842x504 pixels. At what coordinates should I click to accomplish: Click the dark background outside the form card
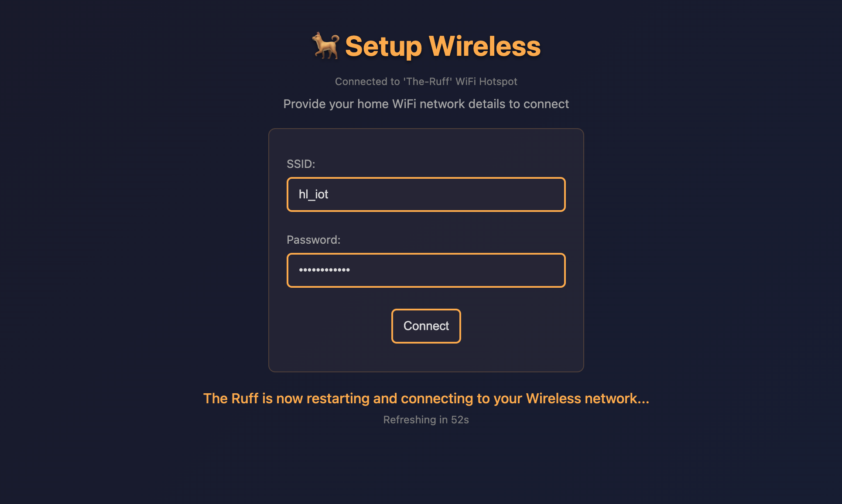tap(131, 262)
